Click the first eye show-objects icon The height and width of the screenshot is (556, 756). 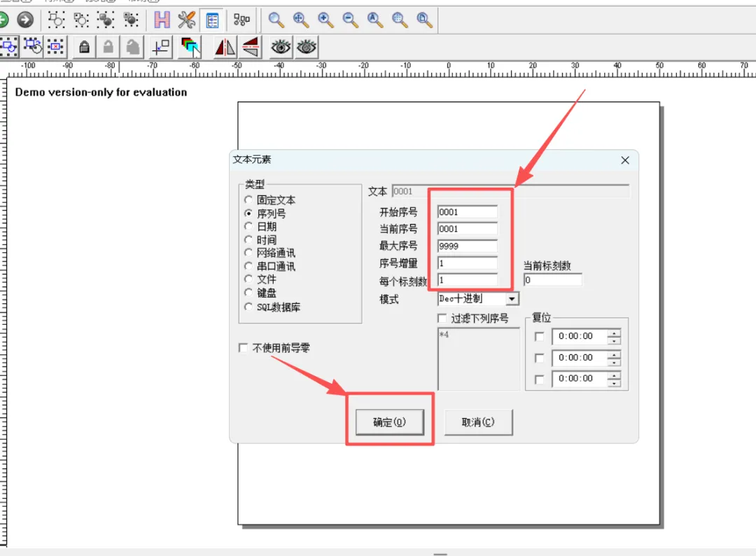pos(281,47)
